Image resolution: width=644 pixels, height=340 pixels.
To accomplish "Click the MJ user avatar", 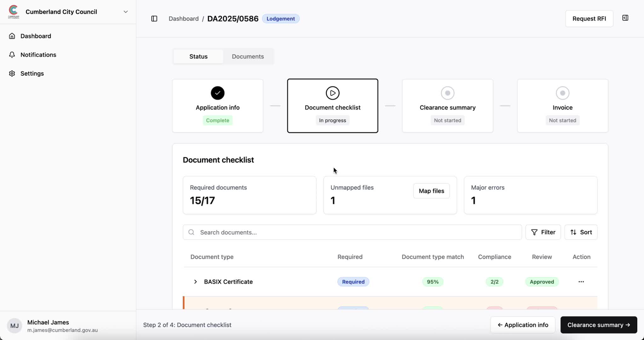I will (x=14, y=326).
